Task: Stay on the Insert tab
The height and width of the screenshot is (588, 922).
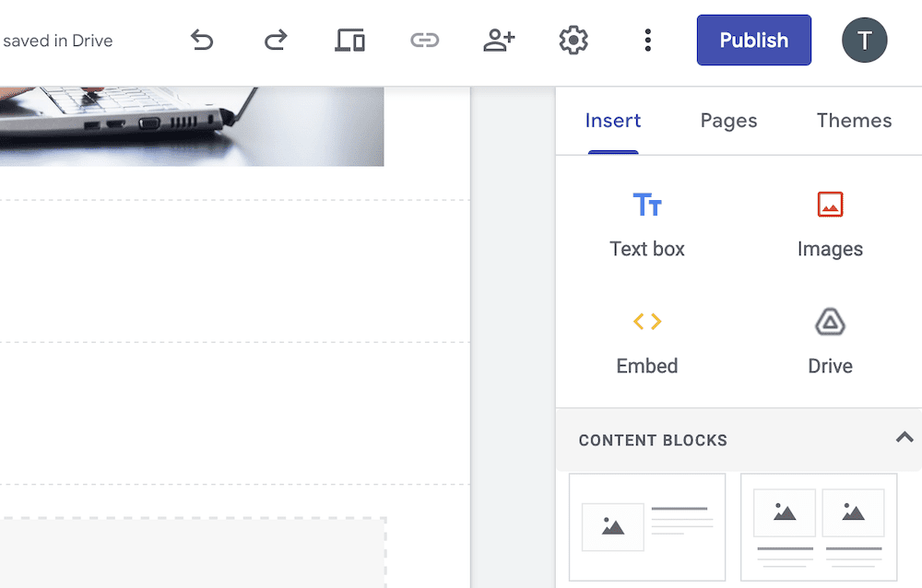Action: pyautogui.click(x=612, y=120)
